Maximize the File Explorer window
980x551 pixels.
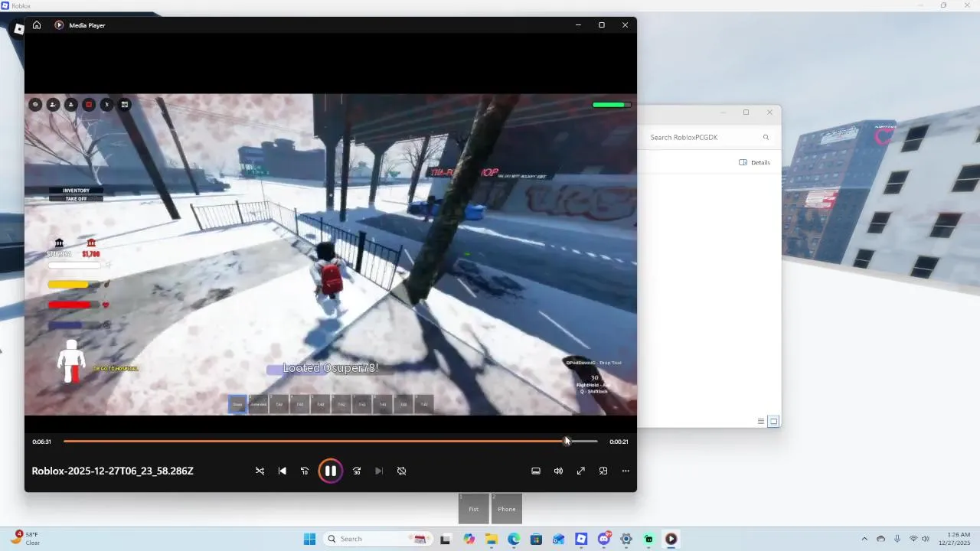point(746,112)
